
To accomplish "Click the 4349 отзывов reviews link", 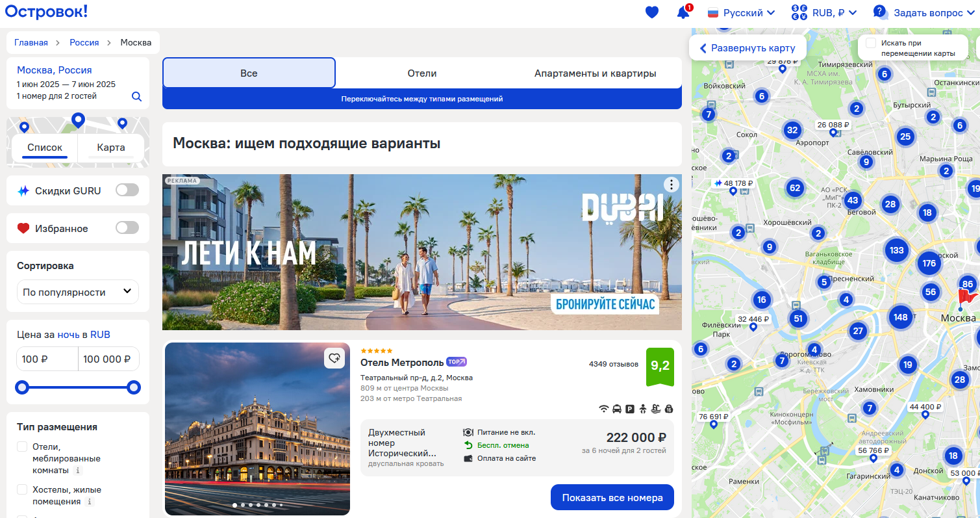I will click(614, 364).
